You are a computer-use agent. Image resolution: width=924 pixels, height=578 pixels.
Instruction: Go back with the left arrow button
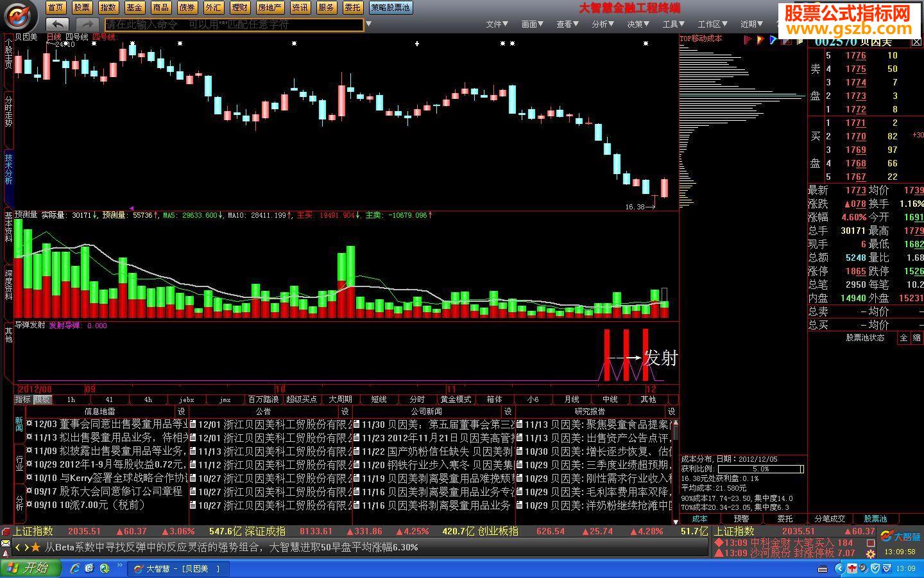(x=57, y=24)
